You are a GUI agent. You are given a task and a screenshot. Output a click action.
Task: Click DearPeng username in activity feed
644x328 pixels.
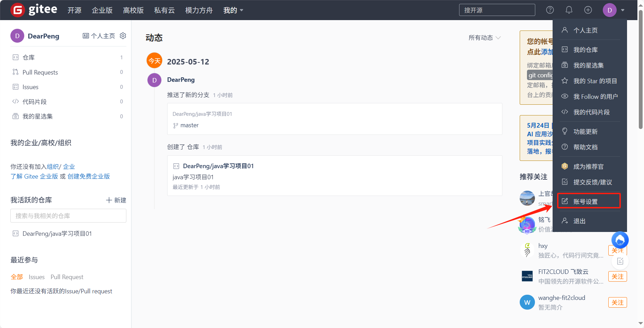coord(181,80)
